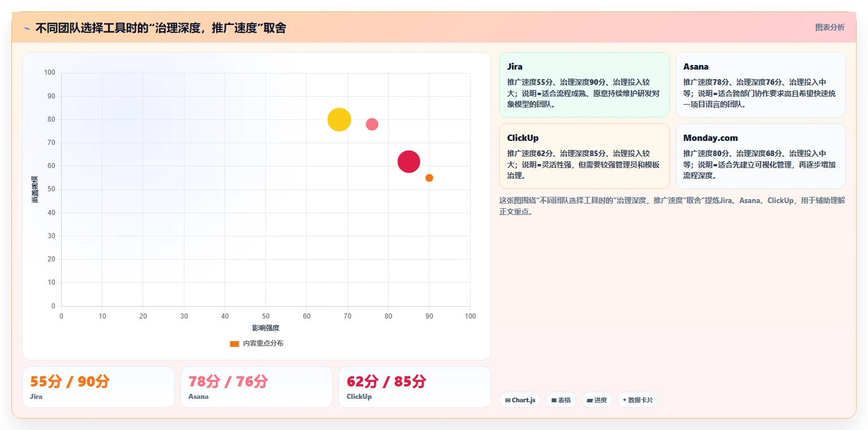Click the pink bubble in the chart

(372, 124)
